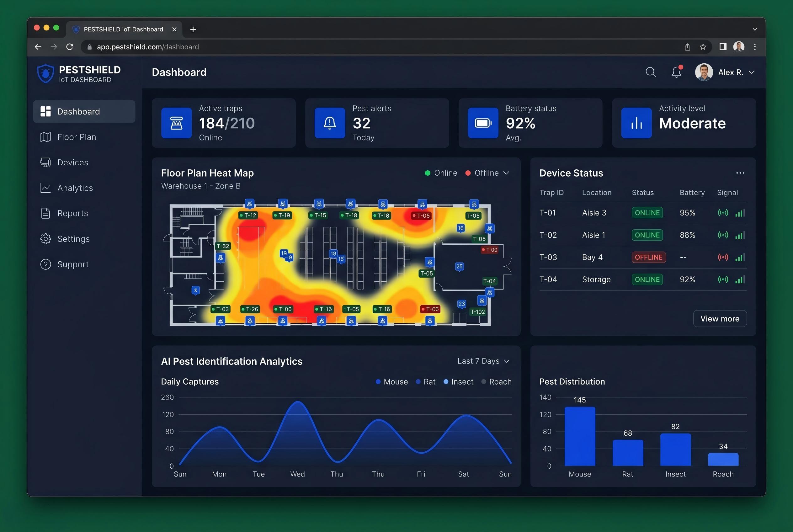The width and height of the screenshot is (793, 532).
Task: Click the search magnifier icon
Action: [651, 72]
